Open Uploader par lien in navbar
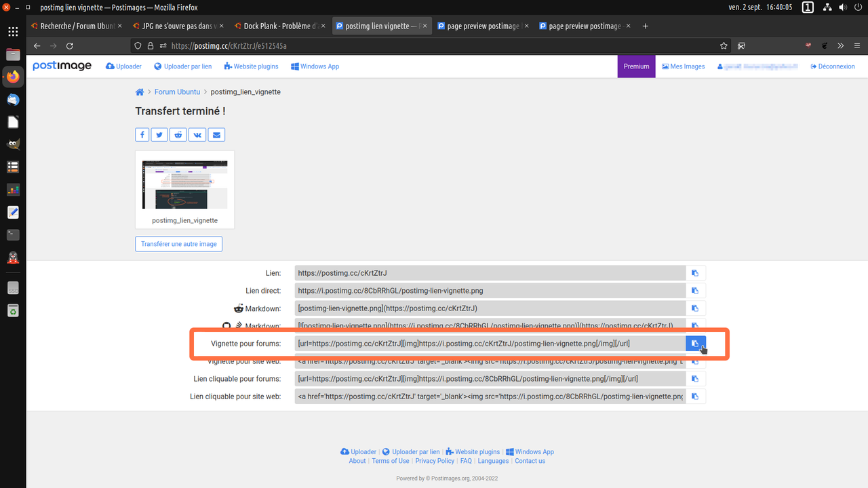This screenshot has width=868, height=488. (x=183, y=66)
